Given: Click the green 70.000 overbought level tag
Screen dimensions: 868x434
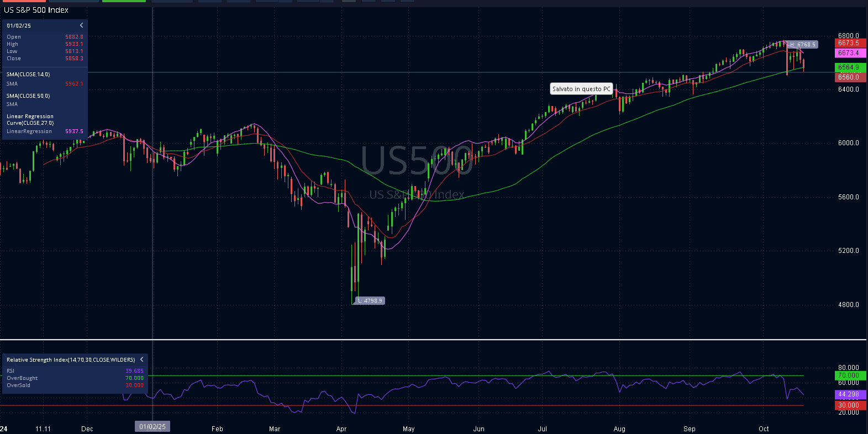Looking at the screenshot, I should 849,375.
